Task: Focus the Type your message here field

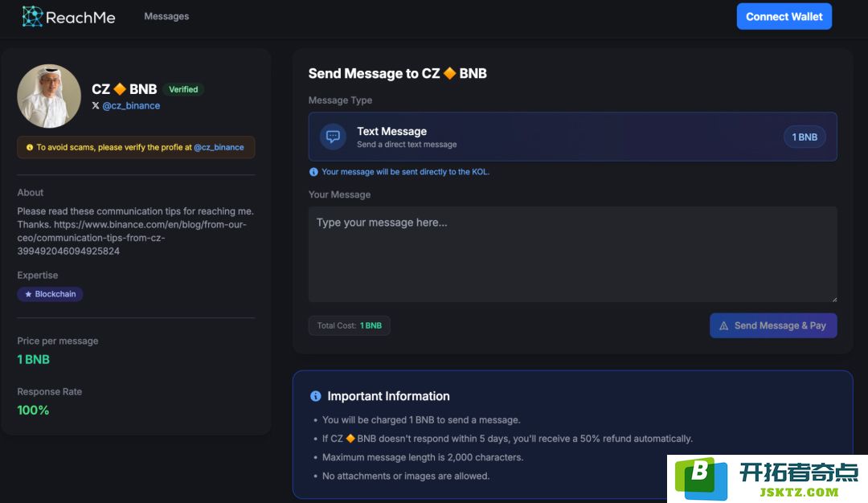Action: [572, 254]
